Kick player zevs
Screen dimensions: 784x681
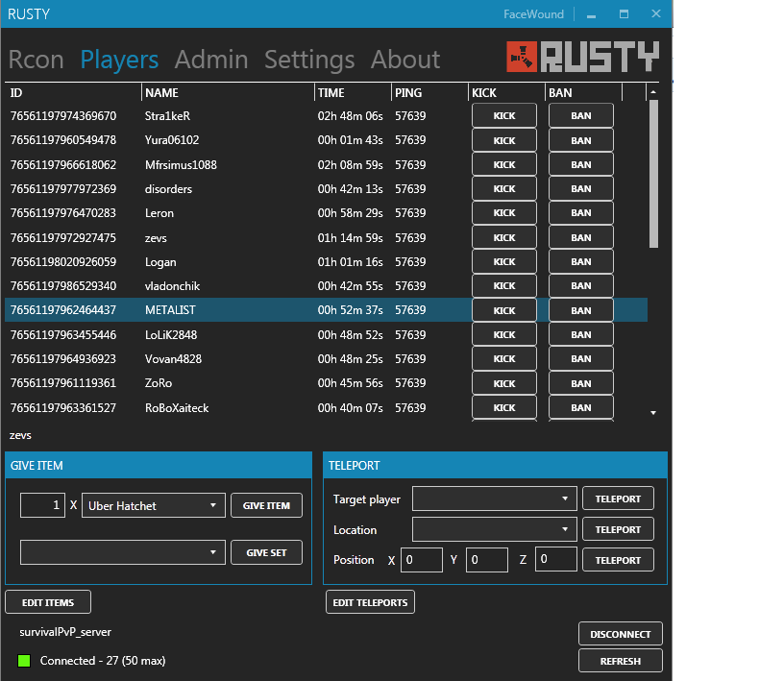(504, 237)
